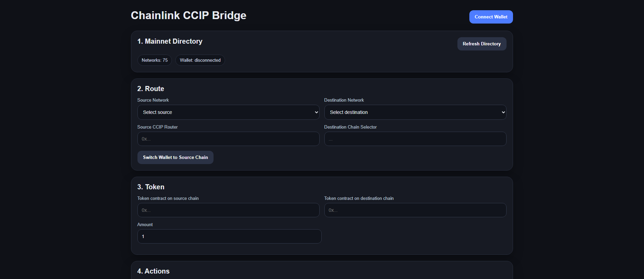Refresh the mainnet directory

point(482,44)
